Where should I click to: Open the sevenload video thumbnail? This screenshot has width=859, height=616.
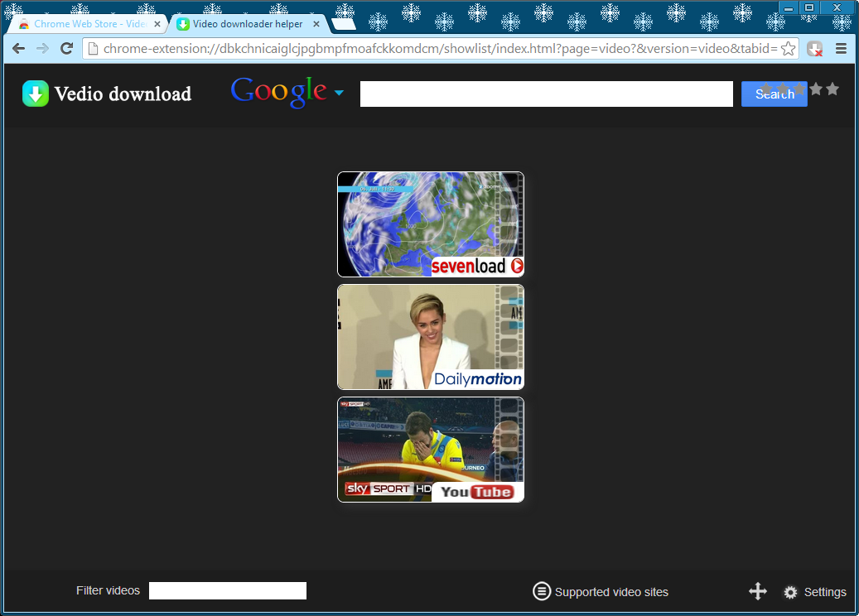click(x=430, y=224)
